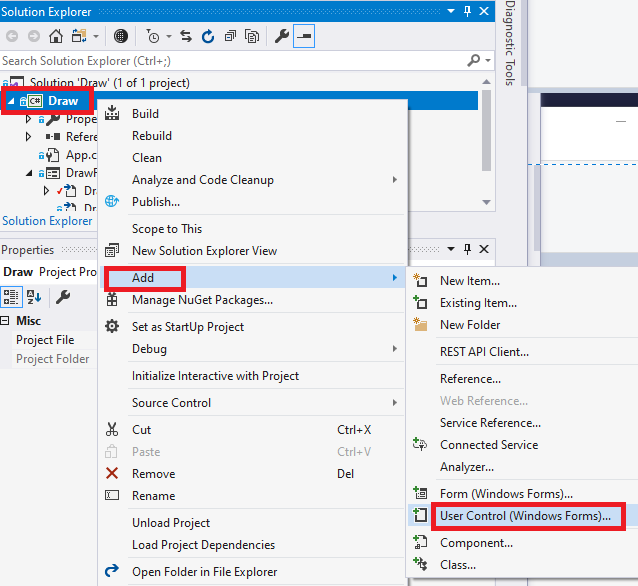This screenshot has height=586, width=638.
Task: Click the Property Pages wrench icon
Action: pyautogui.click(x=62, y=297)
